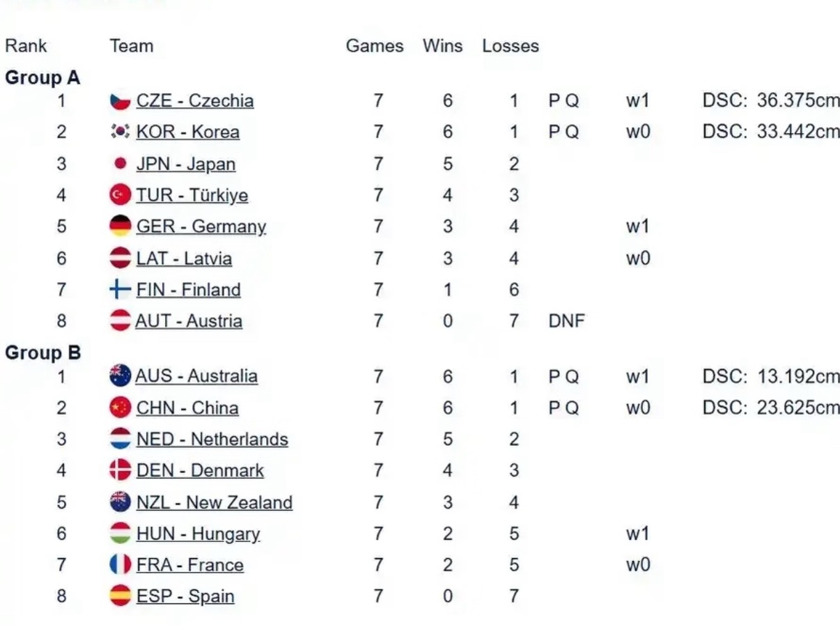Click the Finland flag icon
Viewport: 840px width, 625px height.
[120, 290]
